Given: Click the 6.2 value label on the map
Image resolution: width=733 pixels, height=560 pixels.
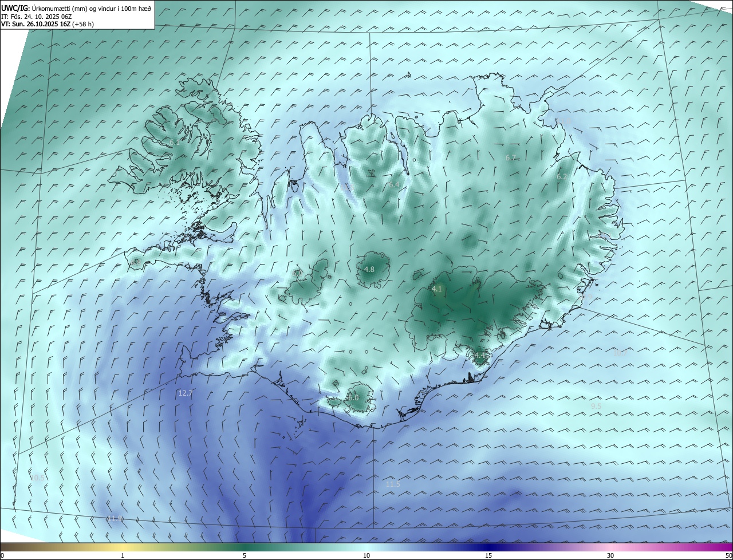Looking at the screenshot, I should pyautogui.click(x=562, y=177).
